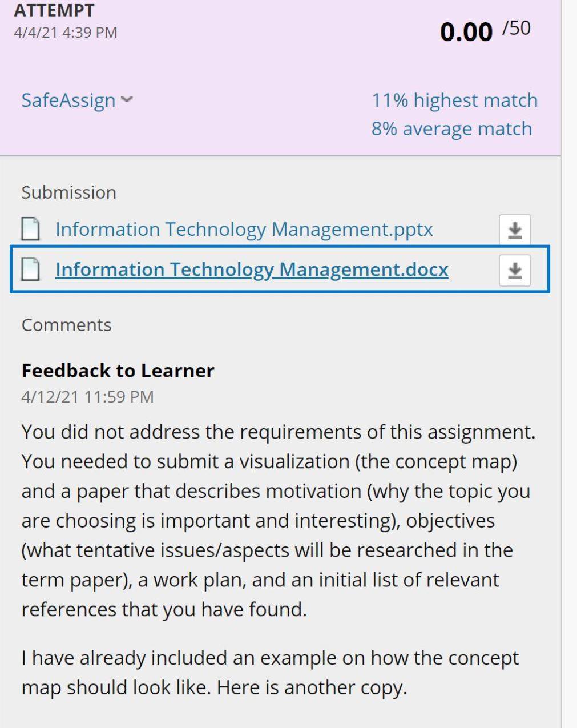Download the Information Technology Management.docx file
This screenshot has height=728, width=577.
click(x=515, y=270)
